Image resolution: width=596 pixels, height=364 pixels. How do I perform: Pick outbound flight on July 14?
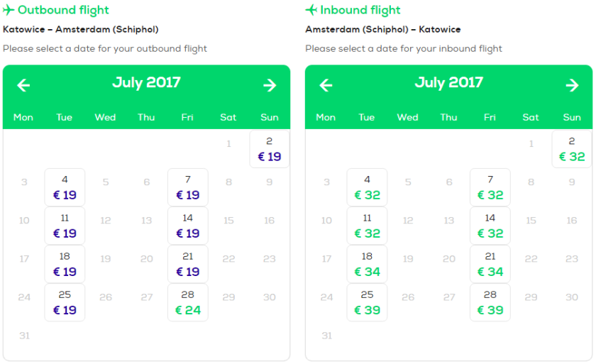pyautogui.click(x=187, y=226)
